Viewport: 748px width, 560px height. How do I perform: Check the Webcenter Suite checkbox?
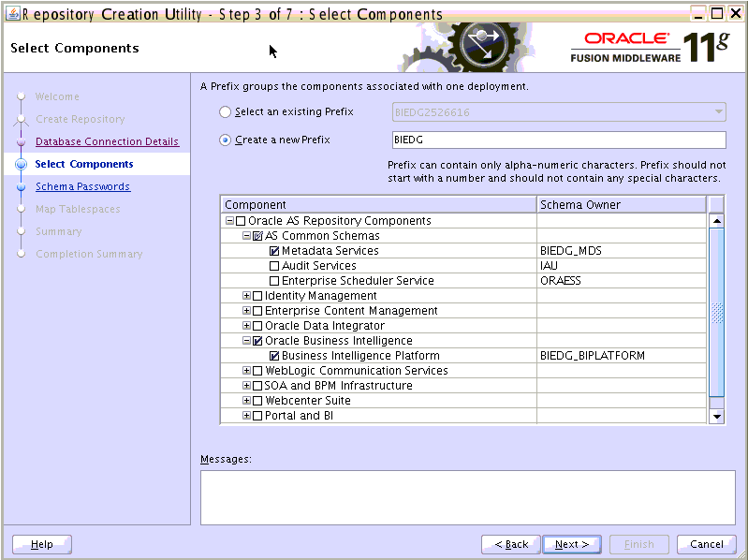[x=257, y=401]
